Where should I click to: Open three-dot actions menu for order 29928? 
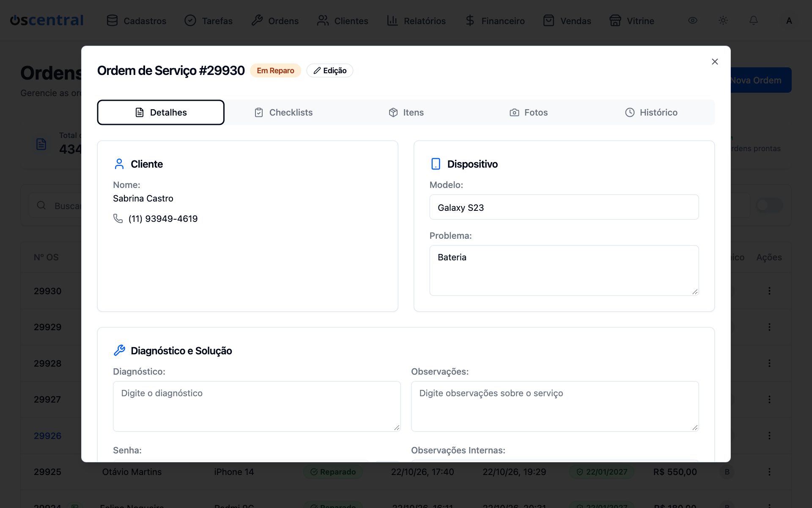tap(769, 363)
